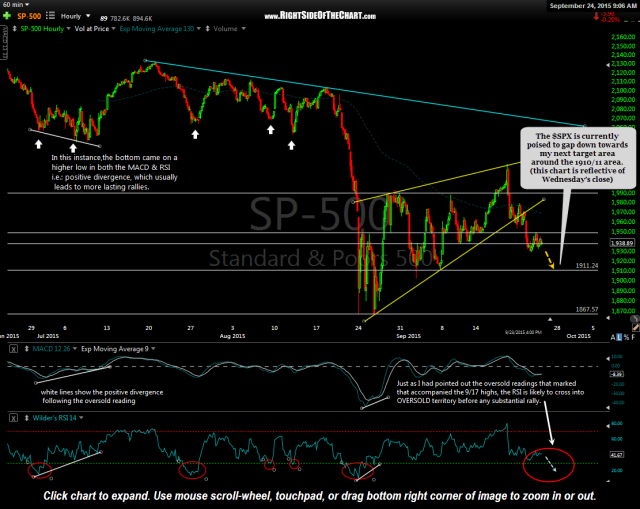Screen dimensions: 640x509
Task: Open the symbol list icon next to SP-500
Action: coord(50,16)
